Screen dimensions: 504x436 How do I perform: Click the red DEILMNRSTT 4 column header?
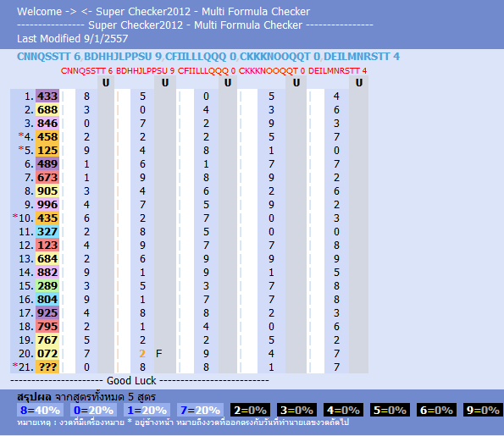click(337, 70)
